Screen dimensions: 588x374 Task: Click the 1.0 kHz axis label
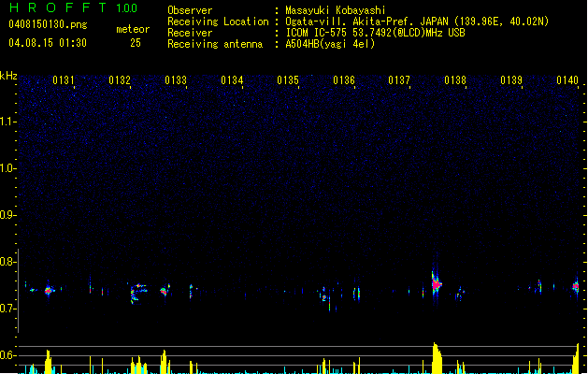pyautogui.click(x=7, y=168)
